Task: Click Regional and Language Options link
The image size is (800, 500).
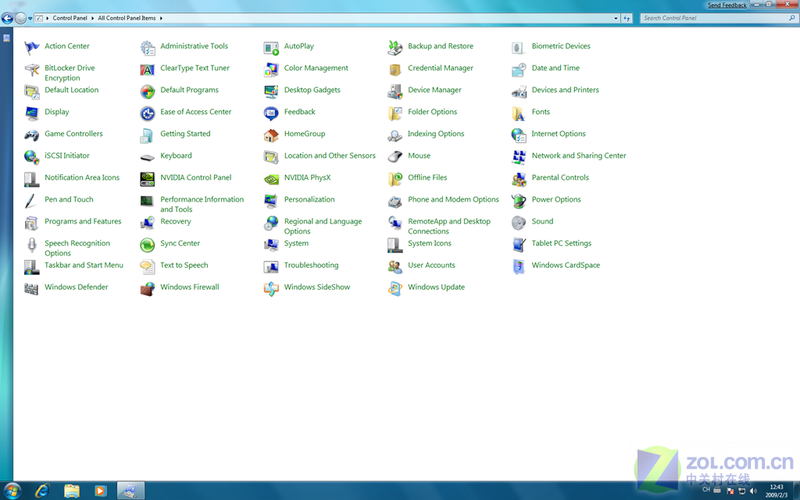Action: [x=323, y=226]
